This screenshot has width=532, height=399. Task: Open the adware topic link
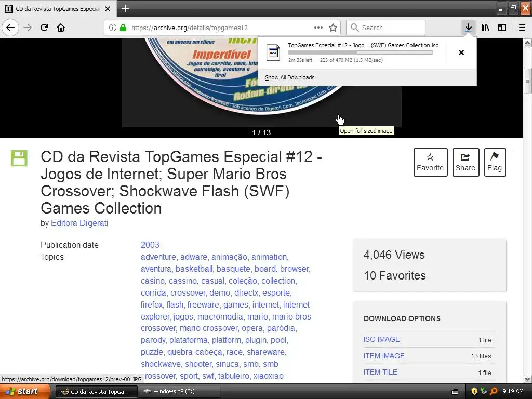click(x=193, y=257)
